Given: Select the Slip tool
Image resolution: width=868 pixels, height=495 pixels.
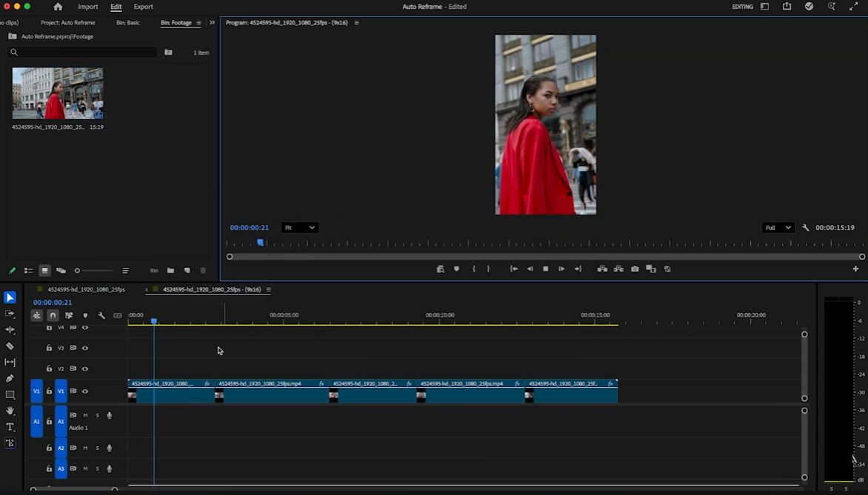Looking at the screenshot, I should pyautogui.click(x=10, y=363).
